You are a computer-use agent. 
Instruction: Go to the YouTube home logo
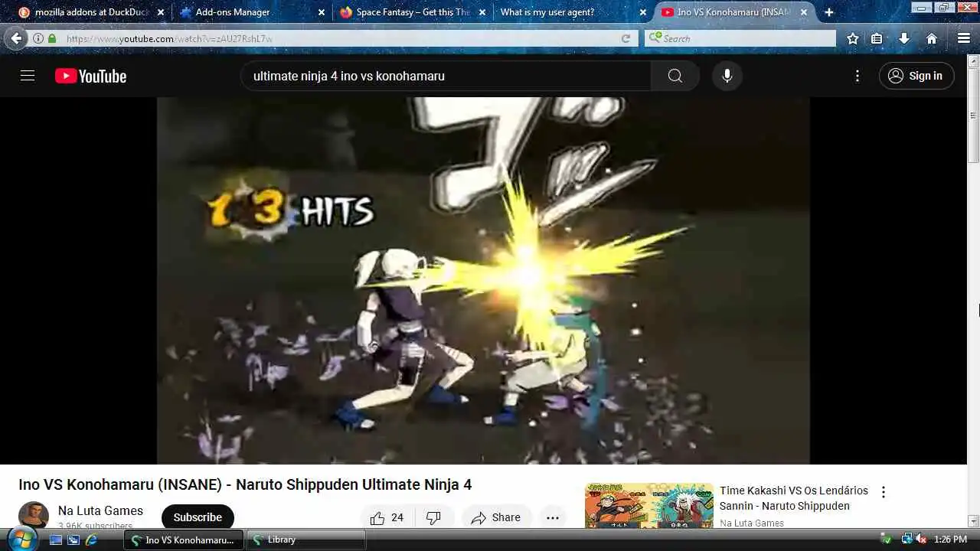pyautogui.click(x=90, y=76)
